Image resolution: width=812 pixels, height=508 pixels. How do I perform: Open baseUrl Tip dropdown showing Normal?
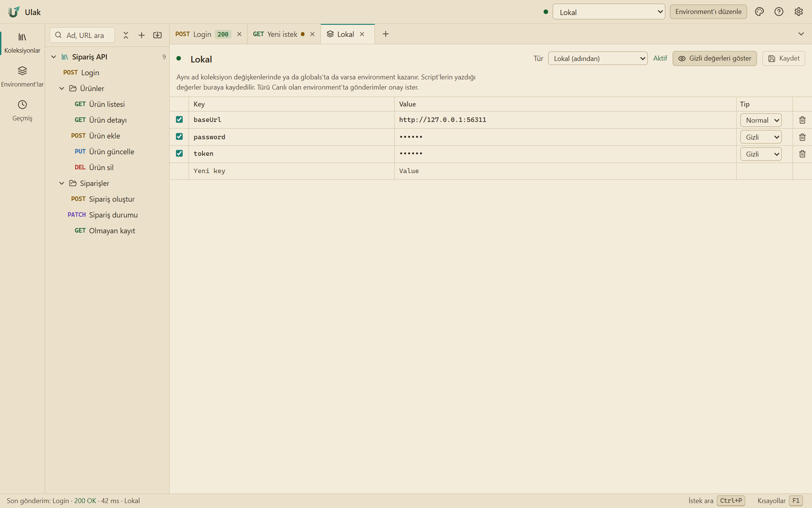(761, 120)
